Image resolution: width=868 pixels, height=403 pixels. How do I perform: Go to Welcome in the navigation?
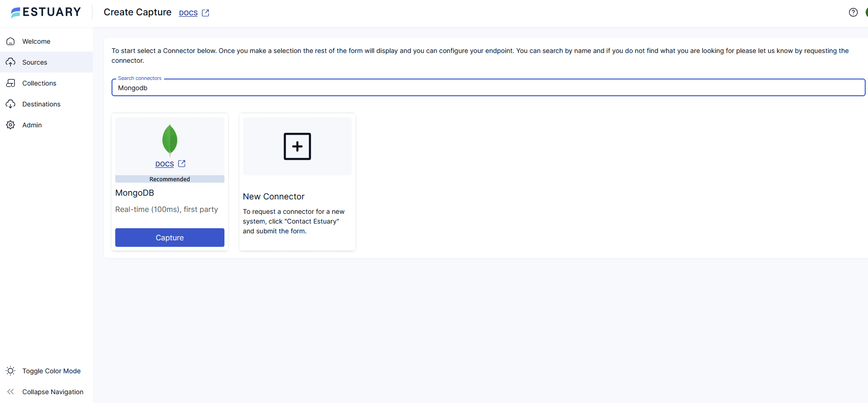pos(46,41)
